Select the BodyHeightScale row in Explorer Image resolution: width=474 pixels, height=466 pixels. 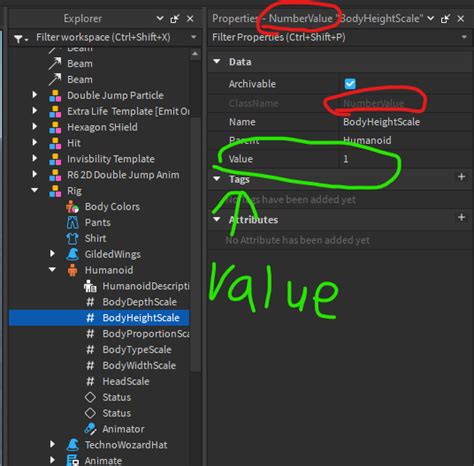[x=99, y=318]
